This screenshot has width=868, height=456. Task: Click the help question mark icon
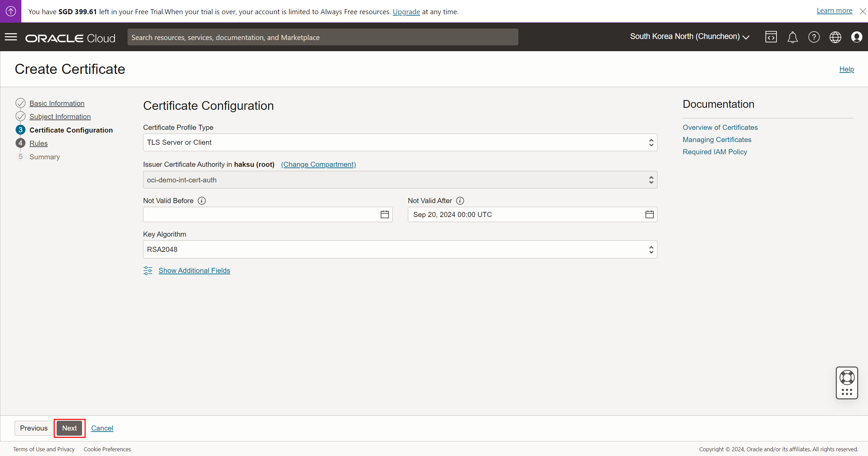[x=814, y=37]
